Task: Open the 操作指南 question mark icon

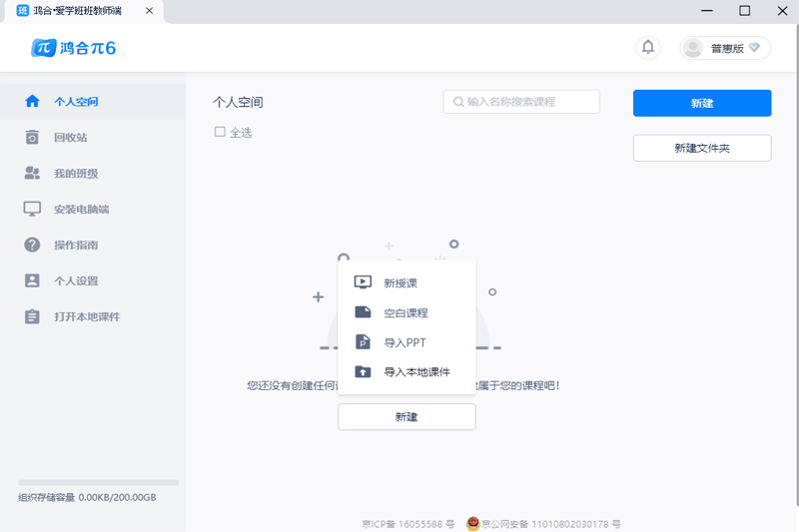Action: point(32,245)
